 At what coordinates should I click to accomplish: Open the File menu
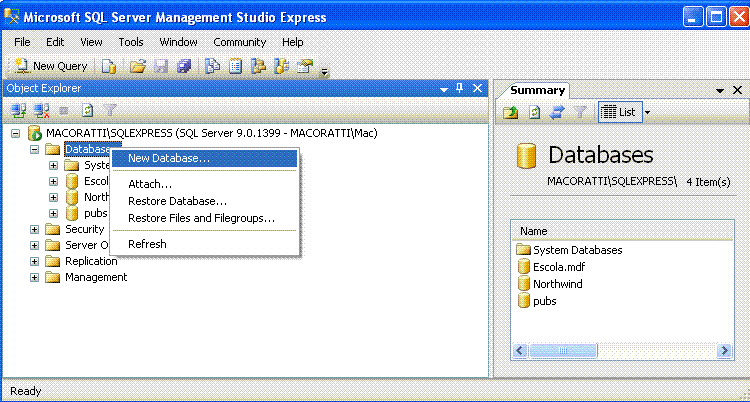coord(22,42)
